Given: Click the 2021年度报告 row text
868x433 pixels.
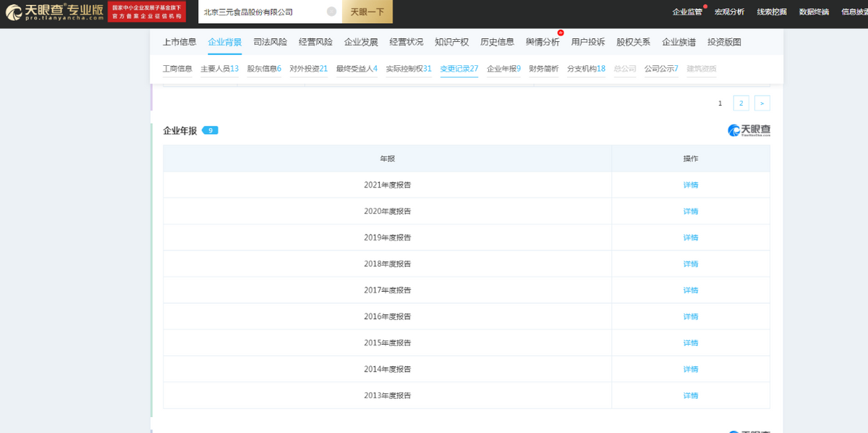Looking at the screenshot, I should [x=388, y=185].
